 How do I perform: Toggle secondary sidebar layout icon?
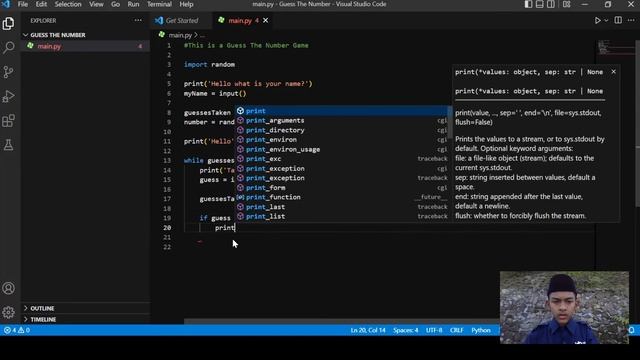(551, 4)
